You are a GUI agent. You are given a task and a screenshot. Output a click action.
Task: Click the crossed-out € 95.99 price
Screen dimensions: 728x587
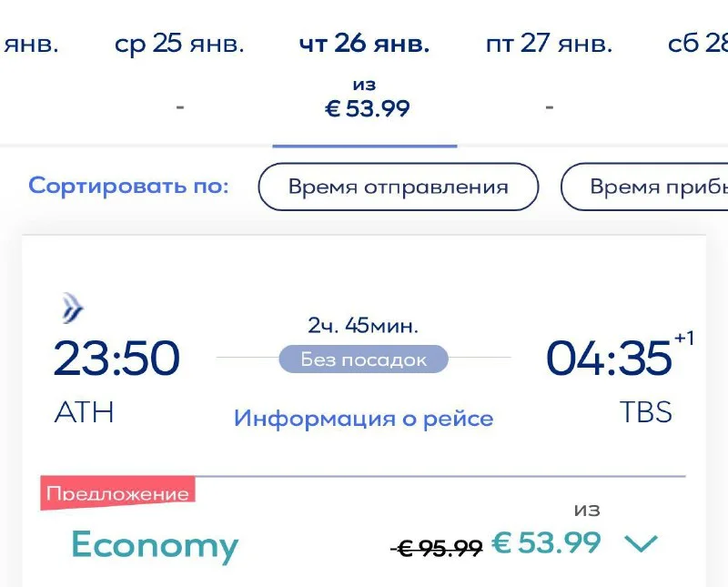click(437, 548)
